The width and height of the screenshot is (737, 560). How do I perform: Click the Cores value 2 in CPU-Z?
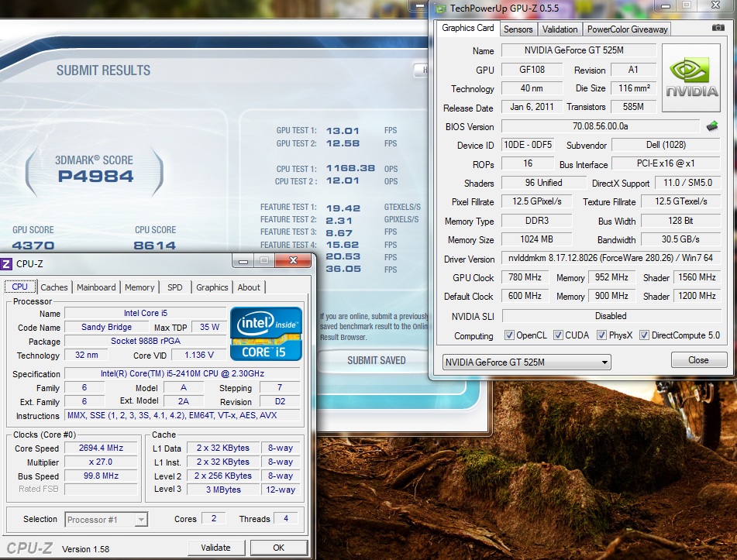(x=214, y=518)
